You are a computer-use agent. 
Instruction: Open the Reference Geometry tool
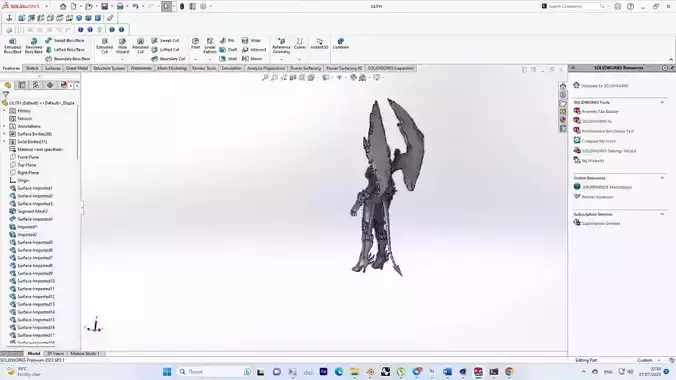click(x=281, y=46)
